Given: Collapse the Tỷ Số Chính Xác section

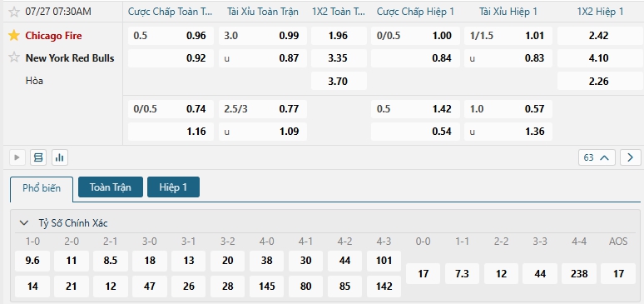Looking at the screenshot, I should (24, 223).
